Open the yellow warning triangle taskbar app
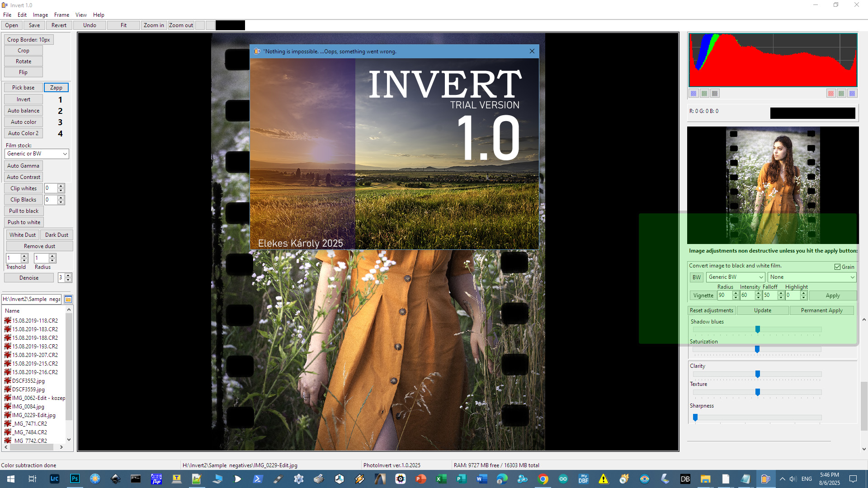This screenshot has height=488, width=868. pos(604,479)
